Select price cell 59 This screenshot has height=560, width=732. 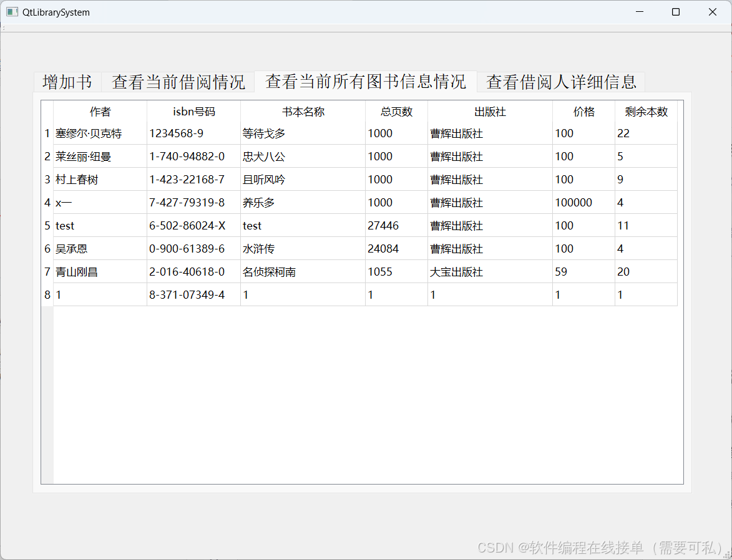click(583, 272)
